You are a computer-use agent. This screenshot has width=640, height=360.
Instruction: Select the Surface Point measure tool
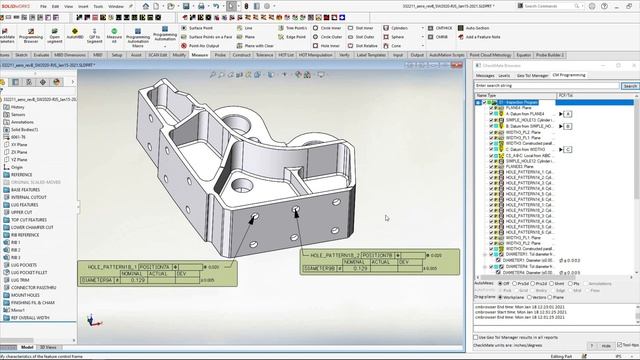point(197,28)
